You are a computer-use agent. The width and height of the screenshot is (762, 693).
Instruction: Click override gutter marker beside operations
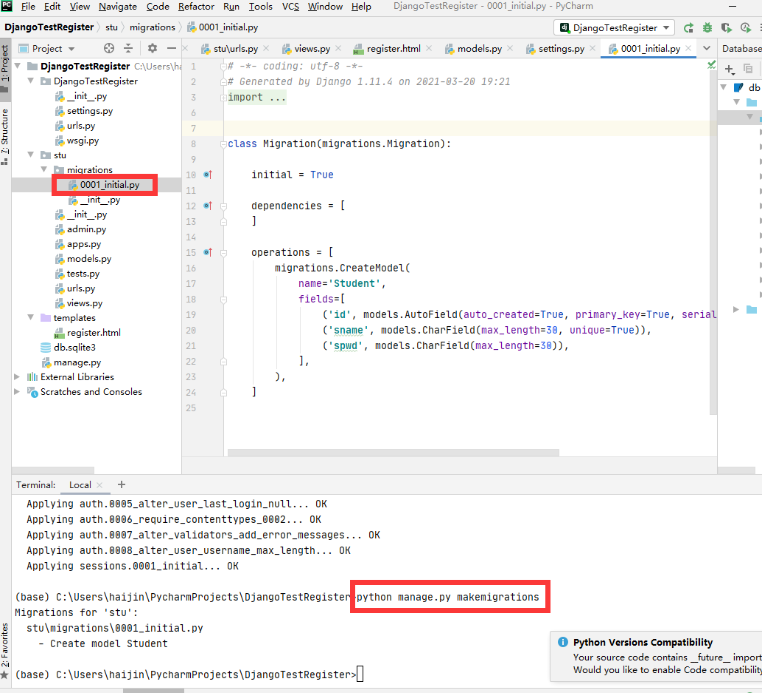click(x=207, y=253)
